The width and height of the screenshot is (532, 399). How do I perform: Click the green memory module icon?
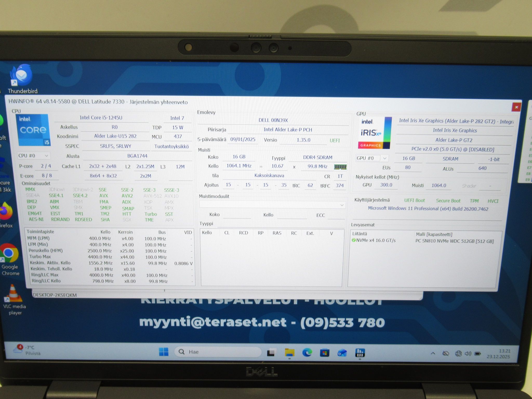[x=340, y=167]
